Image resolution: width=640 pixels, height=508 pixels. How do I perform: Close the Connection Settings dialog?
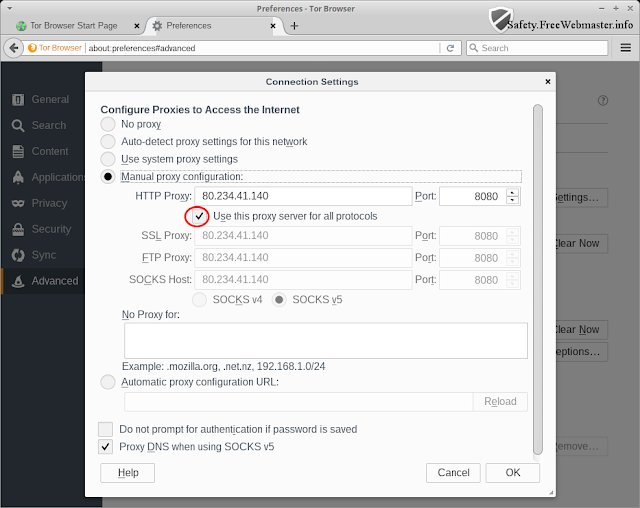tap(548, 82)
